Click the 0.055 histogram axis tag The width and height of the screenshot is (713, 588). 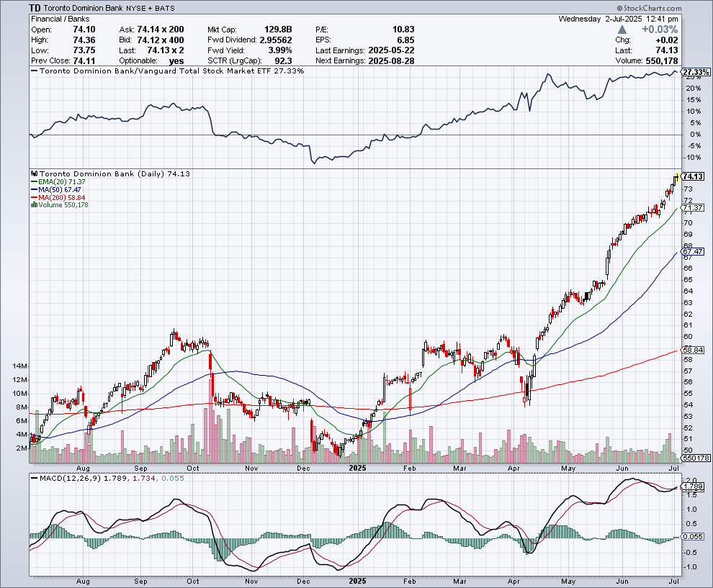point(694,537)
